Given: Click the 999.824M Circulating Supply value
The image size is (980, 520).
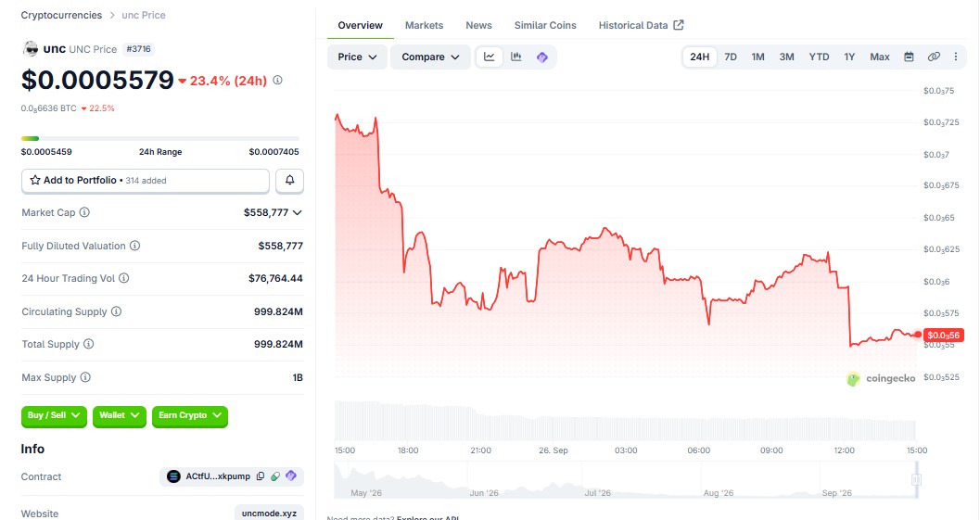Looking at the screenshot, I should point(278,311).
